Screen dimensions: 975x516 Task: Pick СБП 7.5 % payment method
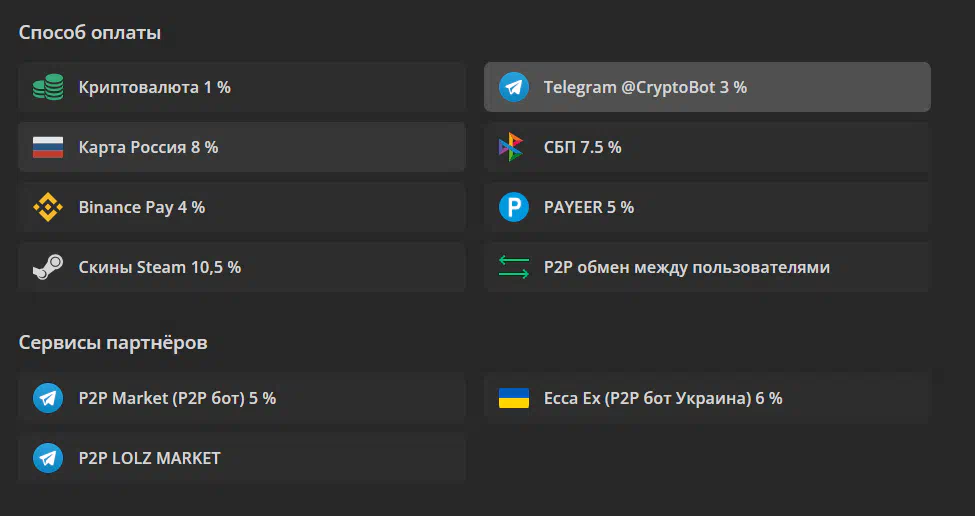click(707, 147)
